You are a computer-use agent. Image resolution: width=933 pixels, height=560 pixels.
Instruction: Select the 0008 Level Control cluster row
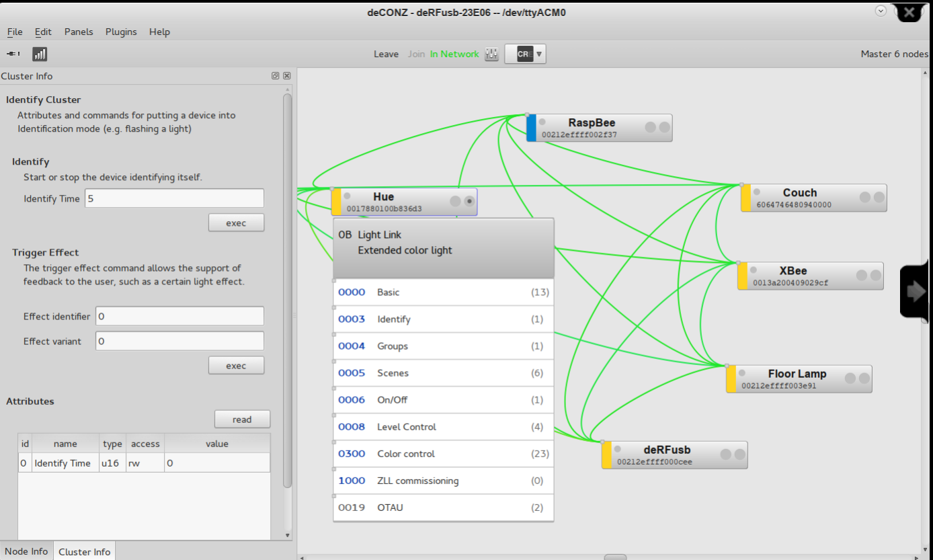pyautogui.click(x=444, y=427)
